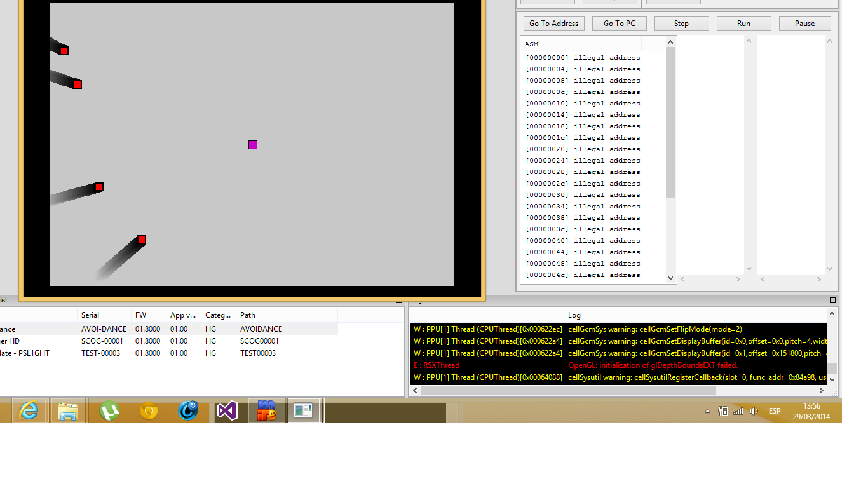This screenshot has height=488, width=868.
Task: Select the red OpenGL error log line
Action: click(x=653, y=365)
